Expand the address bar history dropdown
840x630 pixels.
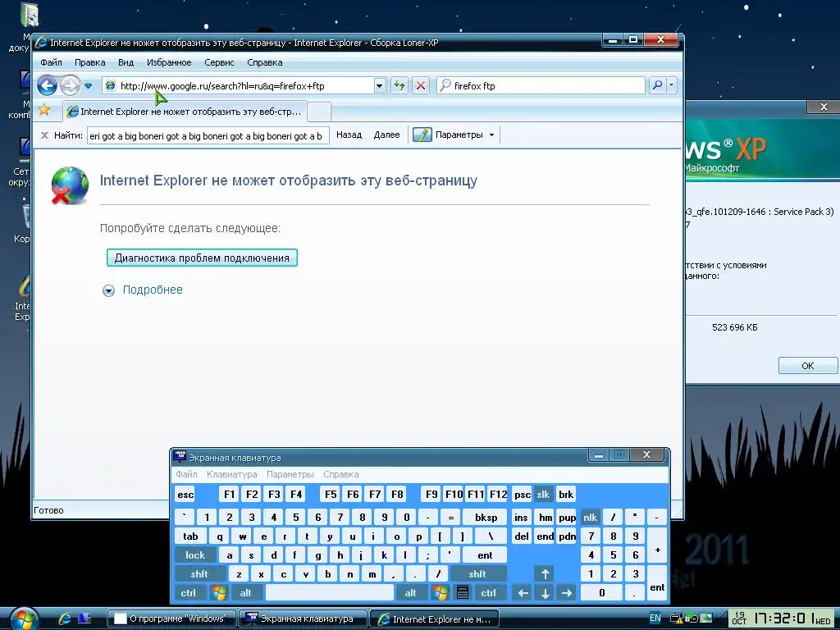(x=379, y=85)
